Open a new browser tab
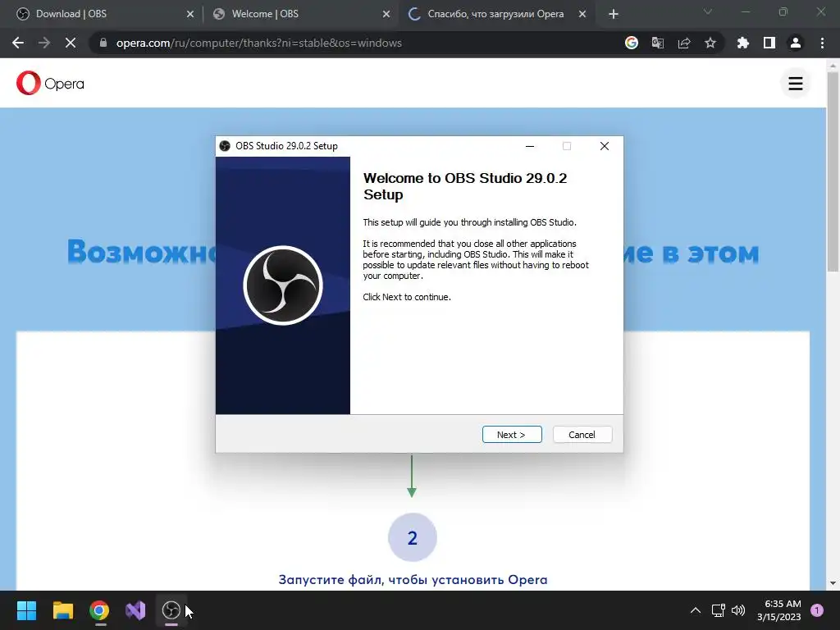 (x=614, y=15)
